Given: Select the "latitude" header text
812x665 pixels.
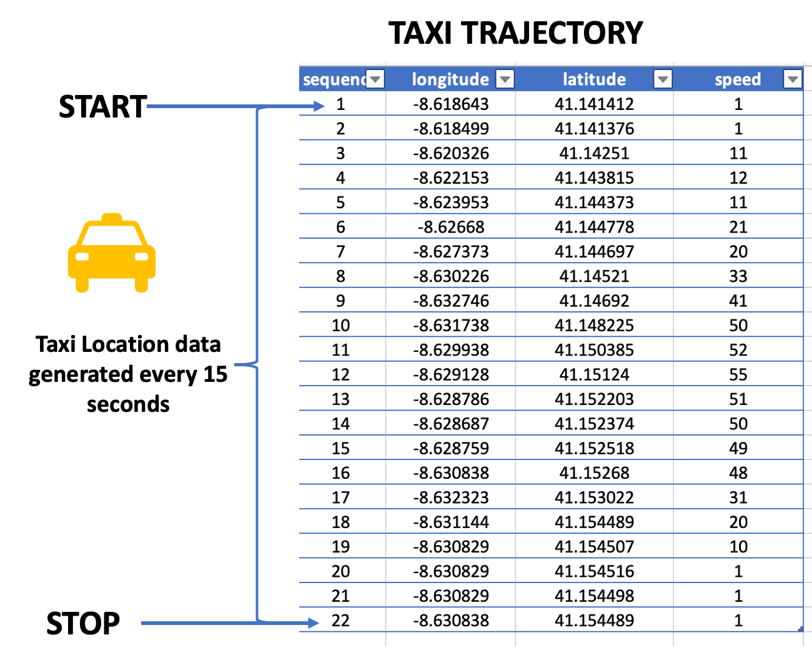Looking at the screenshot, I should [x=594, y=79].
